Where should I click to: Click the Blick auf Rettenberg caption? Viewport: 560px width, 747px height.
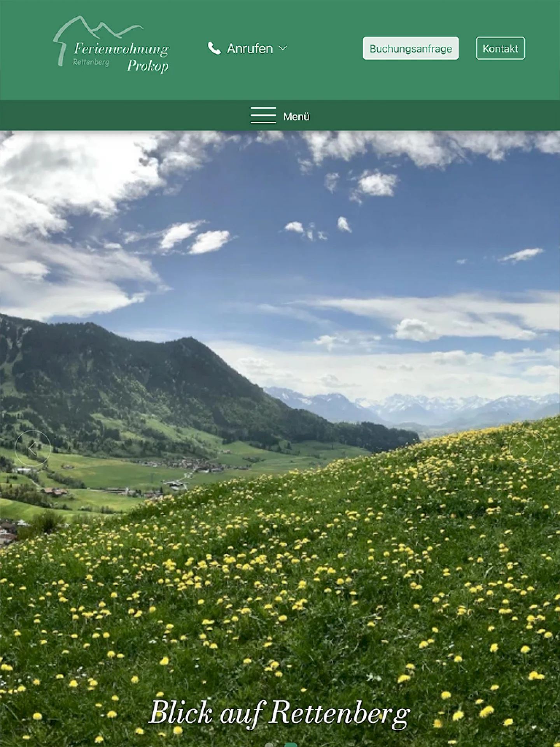pyautogui.click(x=280, y=713)
